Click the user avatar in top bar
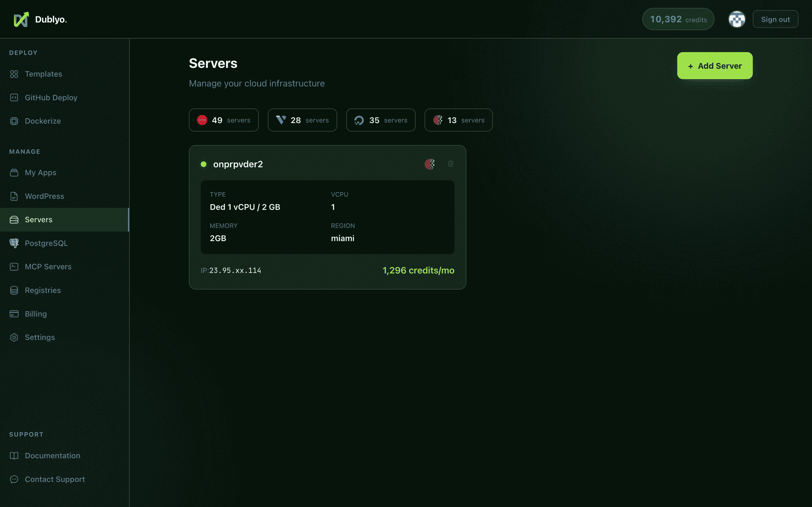Screen dimensions: 812x507 point(736,19)
